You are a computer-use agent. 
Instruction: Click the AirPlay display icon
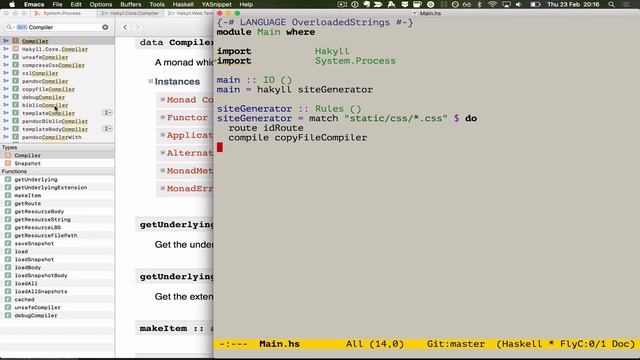tap(506, 4)
